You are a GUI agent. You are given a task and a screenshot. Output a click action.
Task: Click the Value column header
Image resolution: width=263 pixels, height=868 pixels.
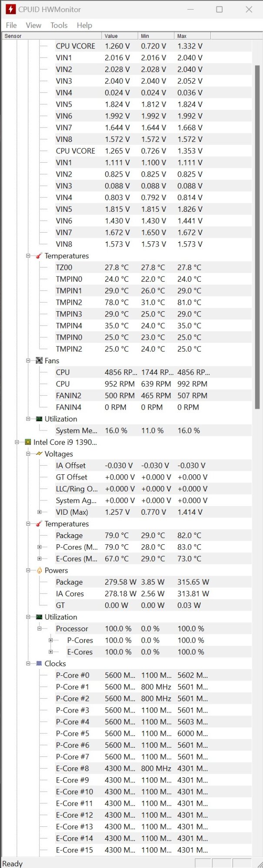120,36
